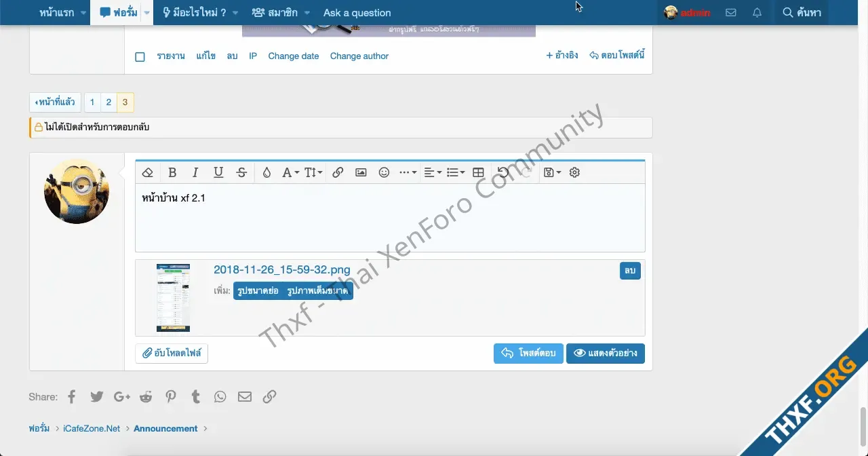
Task: Insert a table using toolbar icon
Action: (478, 172)
